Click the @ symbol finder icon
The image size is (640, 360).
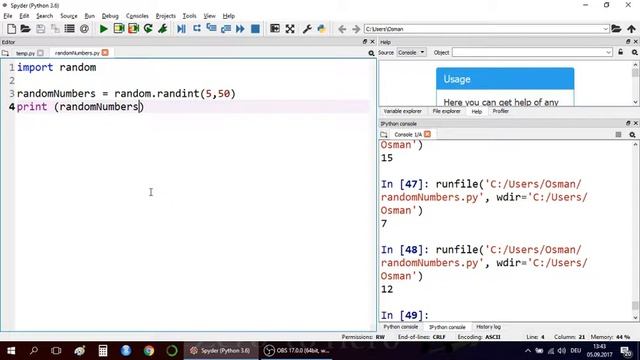pyautogui.click(x=84, y=29)
